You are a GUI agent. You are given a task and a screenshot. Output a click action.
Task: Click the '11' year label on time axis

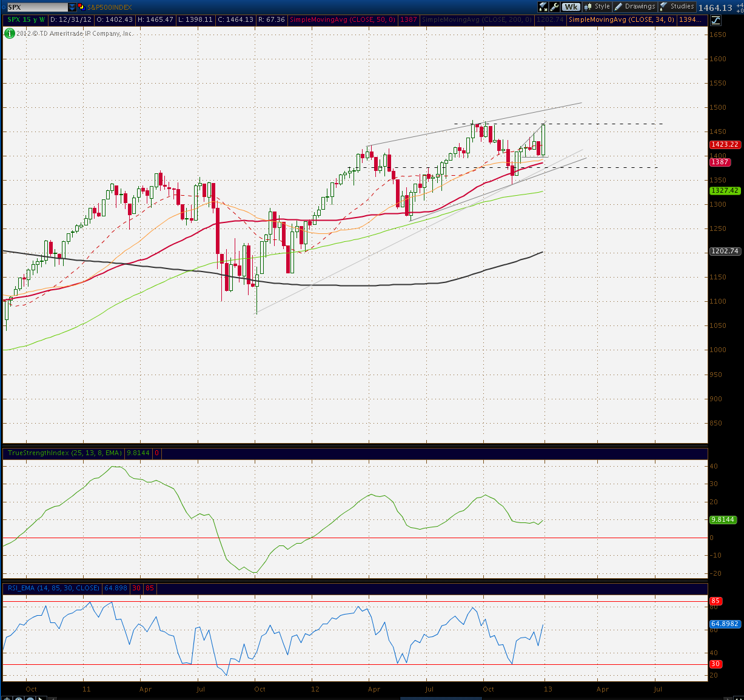click(x=87, y=689)
